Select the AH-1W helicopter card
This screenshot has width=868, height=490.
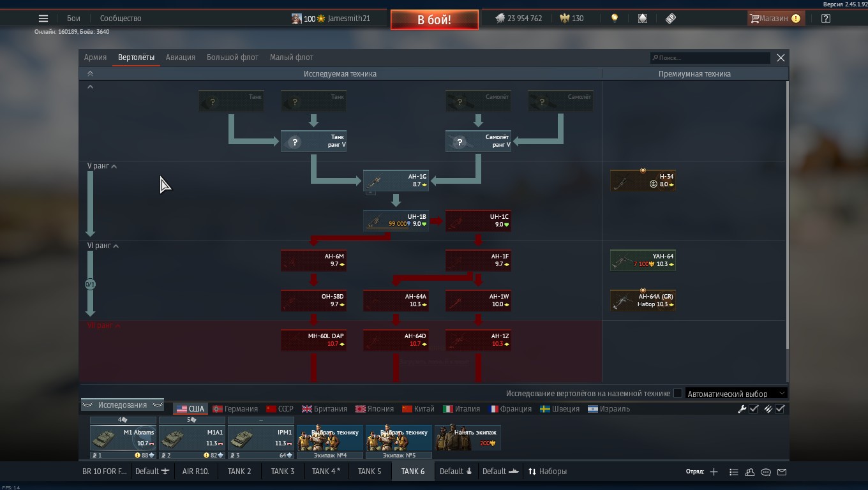pyautogui.click(x=478, y=301)
